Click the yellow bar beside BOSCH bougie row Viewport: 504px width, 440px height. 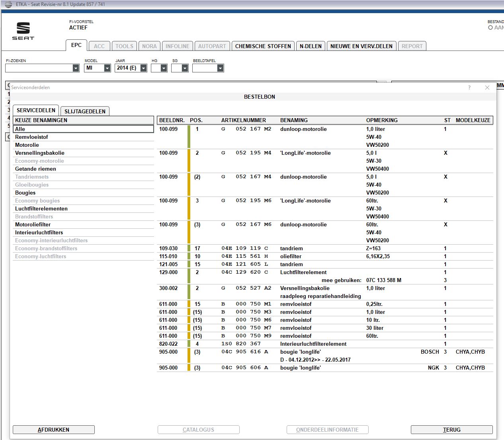coord(189,356)
